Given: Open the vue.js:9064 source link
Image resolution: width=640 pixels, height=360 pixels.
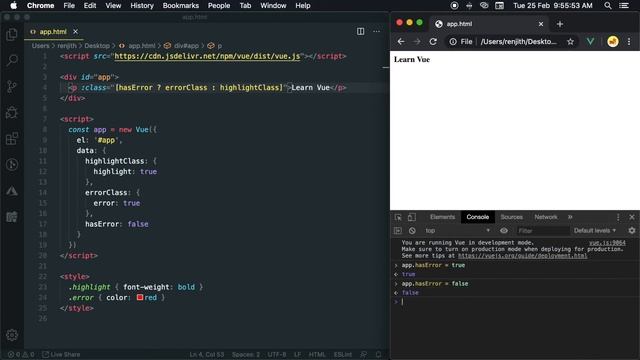Looking at the screenshot, I should pos(607,243).
